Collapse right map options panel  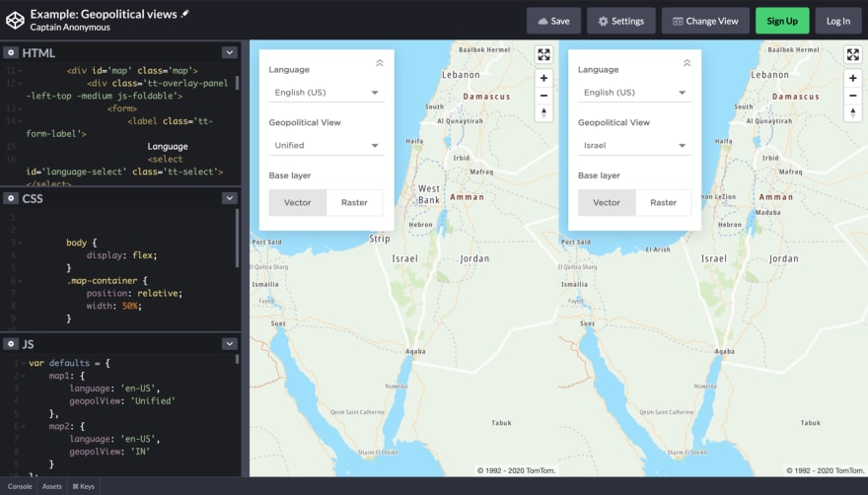687,63
